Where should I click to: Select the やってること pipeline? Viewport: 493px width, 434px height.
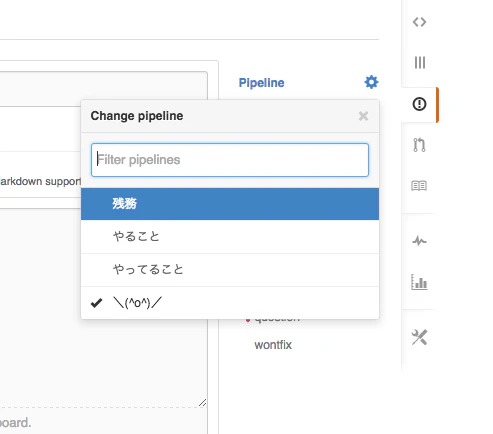coord(230,270)
